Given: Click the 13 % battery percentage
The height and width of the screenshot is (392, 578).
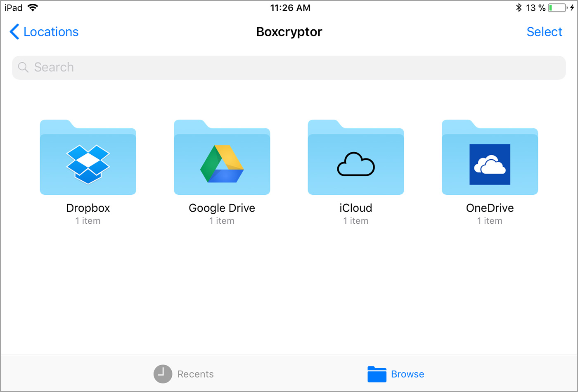Looking at the screenshot, I should (536, 7).
